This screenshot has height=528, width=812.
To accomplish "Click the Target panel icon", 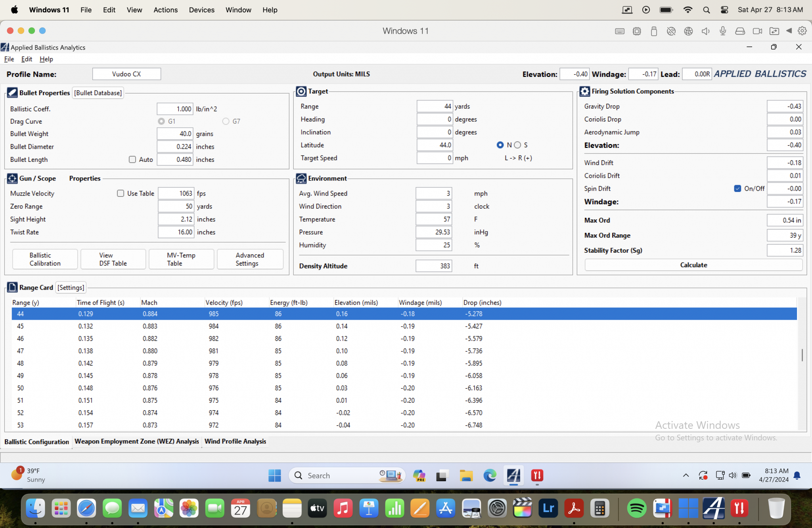I will click(301, 91).
